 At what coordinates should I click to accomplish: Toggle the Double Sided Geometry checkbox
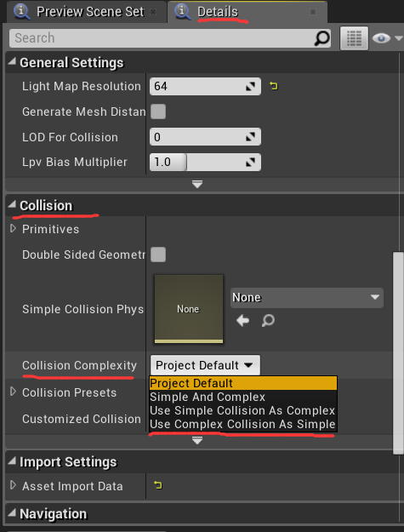[158, 255]
